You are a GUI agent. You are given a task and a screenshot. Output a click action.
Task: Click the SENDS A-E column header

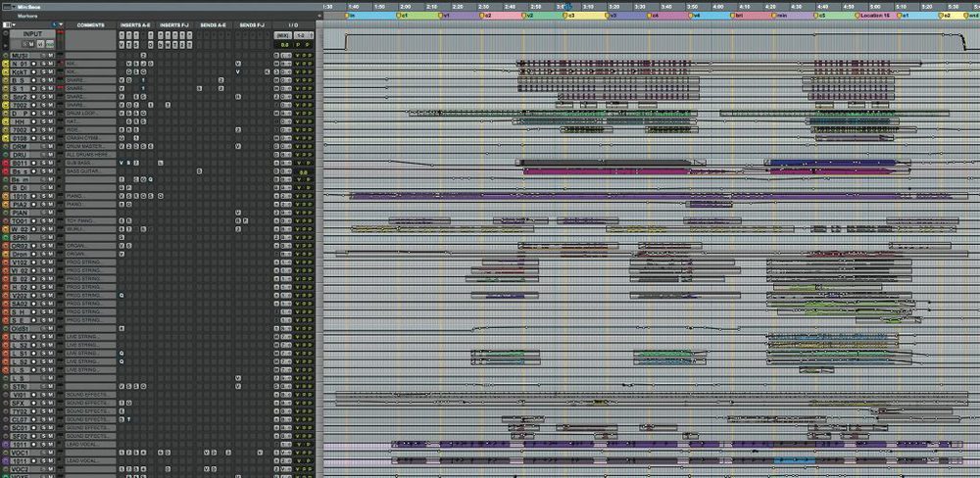213,25
